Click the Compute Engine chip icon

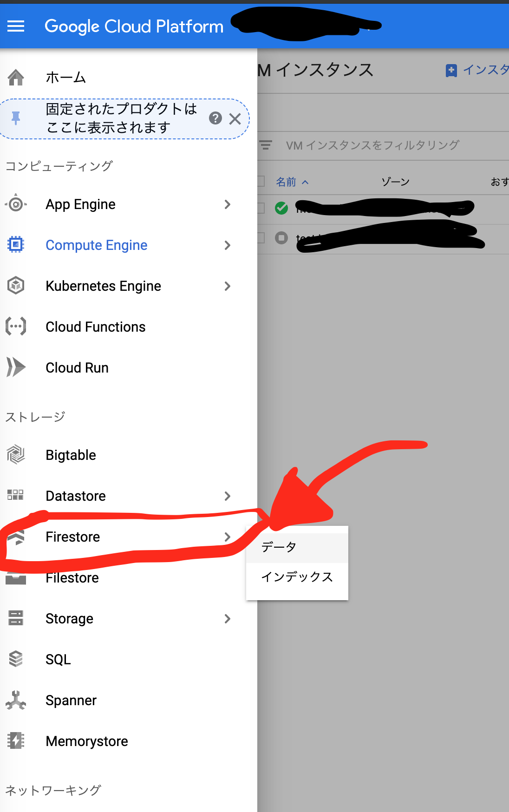pyautogui.click(x=16, y=244)
